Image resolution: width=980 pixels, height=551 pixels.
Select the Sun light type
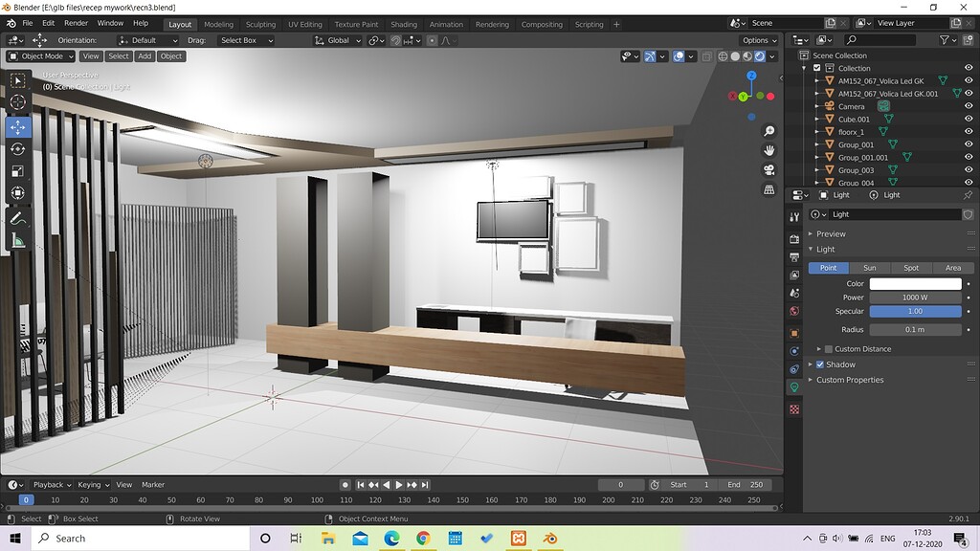click(x=869, y=268)
